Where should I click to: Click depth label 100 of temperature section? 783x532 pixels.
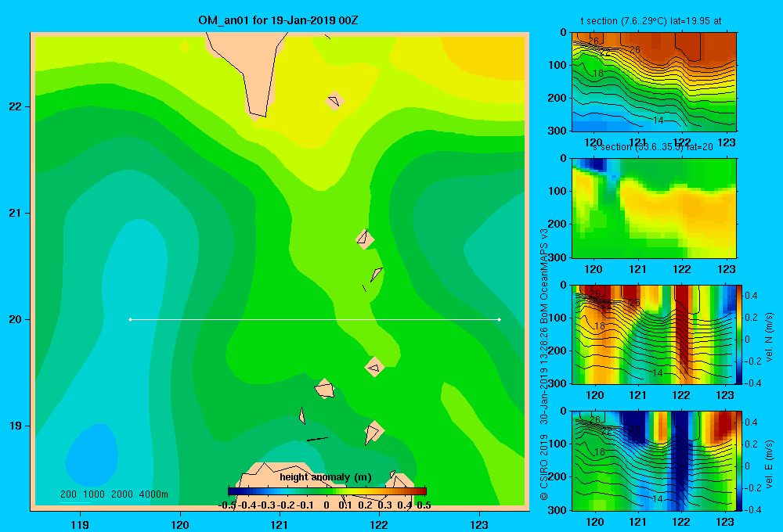pos(557,65)
